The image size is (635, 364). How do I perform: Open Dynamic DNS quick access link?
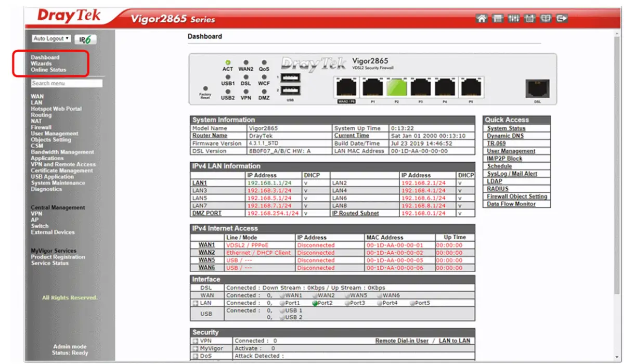click(505, 136)
